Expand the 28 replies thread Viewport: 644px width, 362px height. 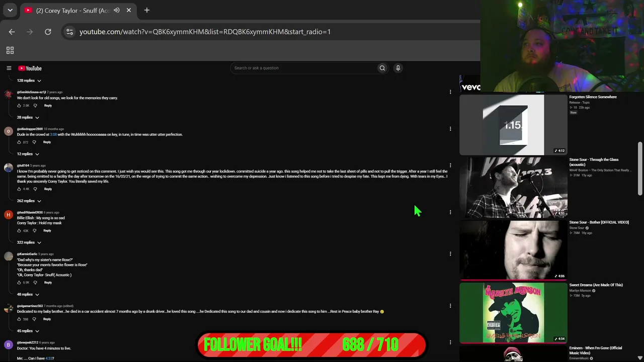point(28,118)
